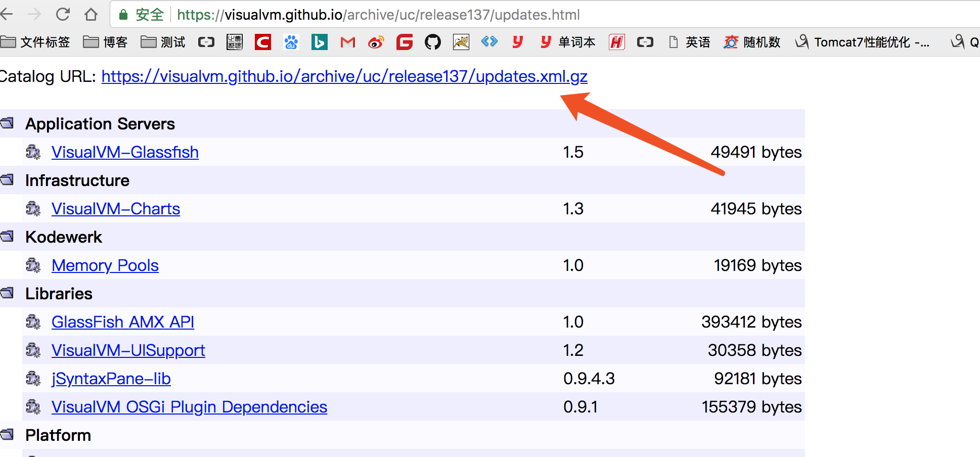Select the 41945 bytes size value
This screenshot has height=457, width=980.
[x=756, y=209]
